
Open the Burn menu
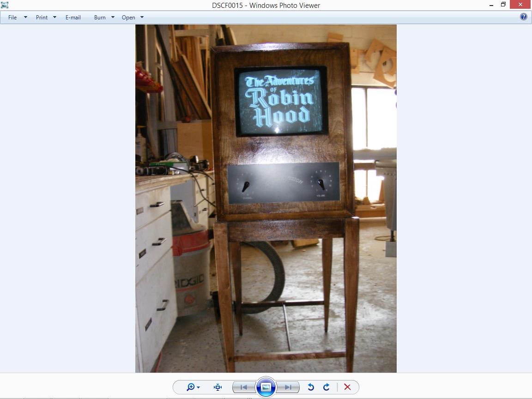click(100, 17)
